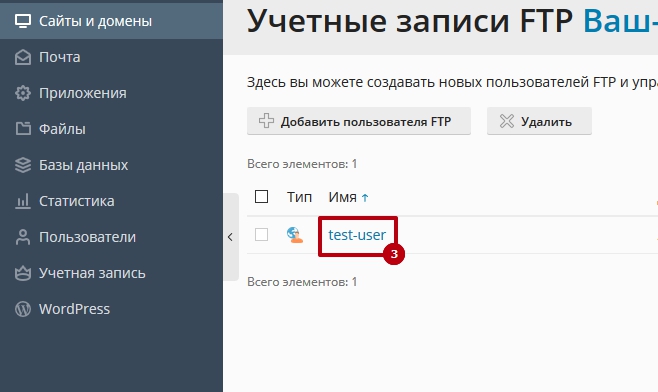Screen dimensions: 658x392
Task: Click the Учетные записи FTP heading
Action: [x=410, y=20]
